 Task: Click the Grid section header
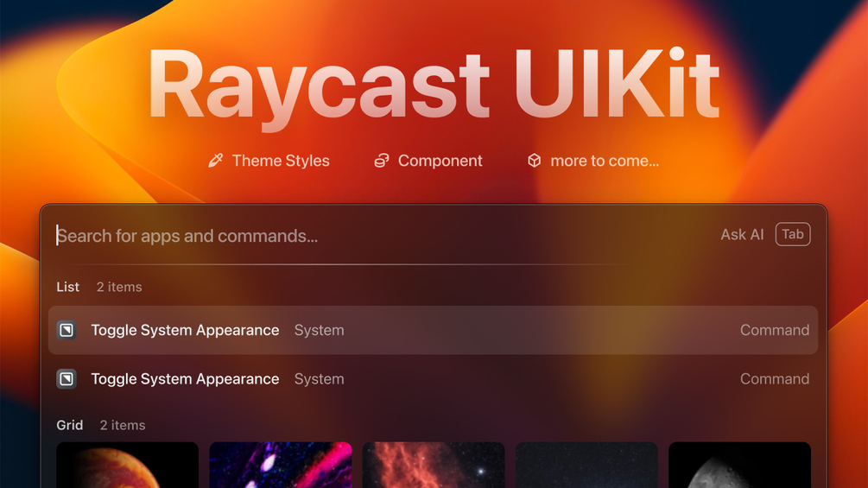70,425
